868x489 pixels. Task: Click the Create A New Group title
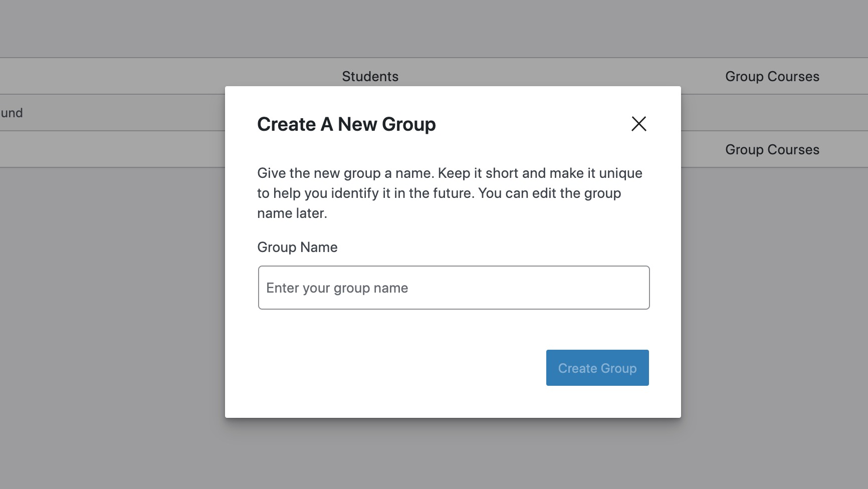pos(346,124)
